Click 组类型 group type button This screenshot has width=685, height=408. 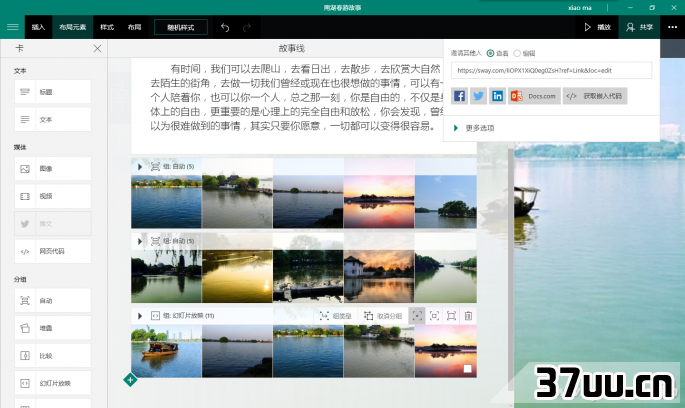[x=336, y=316]
